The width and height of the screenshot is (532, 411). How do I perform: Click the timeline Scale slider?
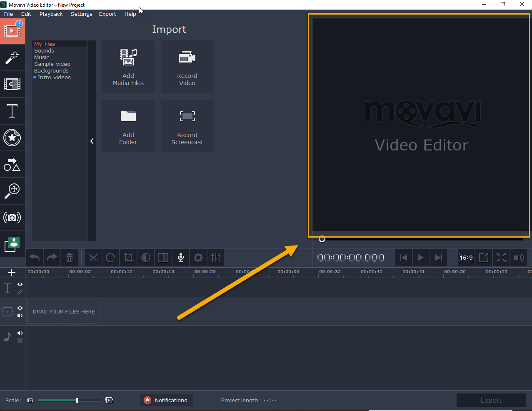click(69, 400)
